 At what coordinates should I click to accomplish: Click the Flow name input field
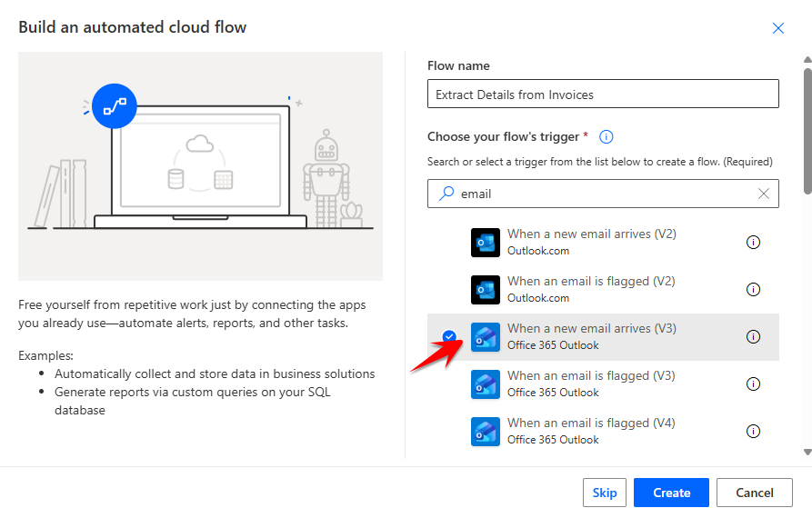(x=603, y=95)
